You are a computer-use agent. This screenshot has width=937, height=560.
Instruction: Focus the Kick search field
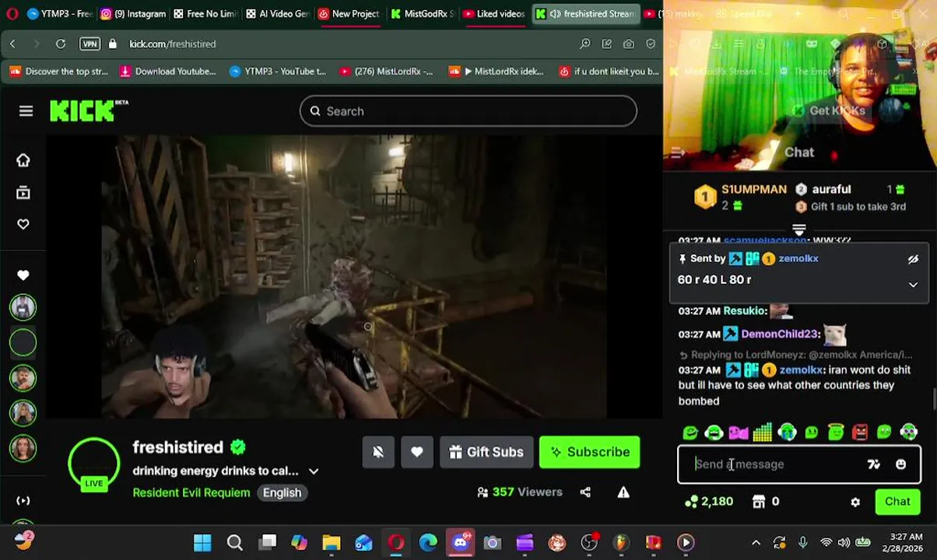[x=468, y=111]
